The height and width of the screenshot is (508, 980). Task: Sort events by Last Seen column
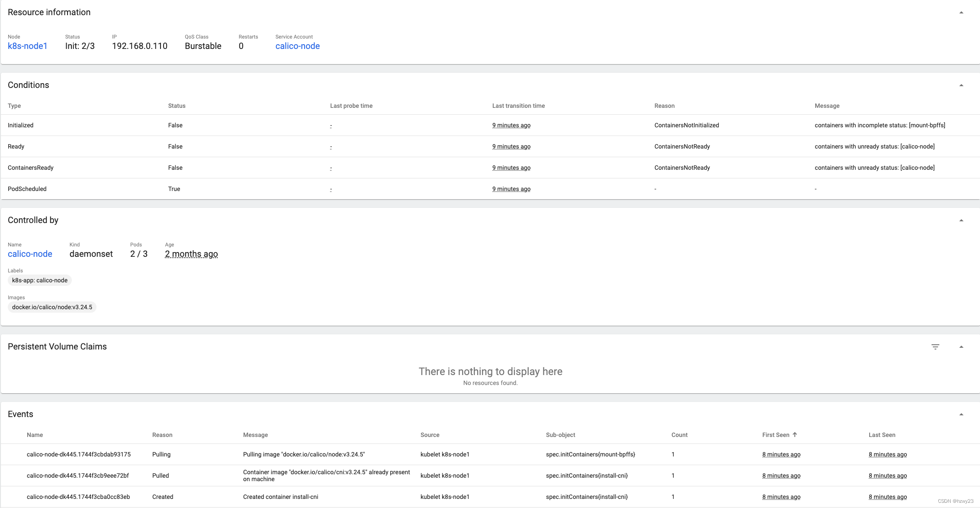(882, 435)
